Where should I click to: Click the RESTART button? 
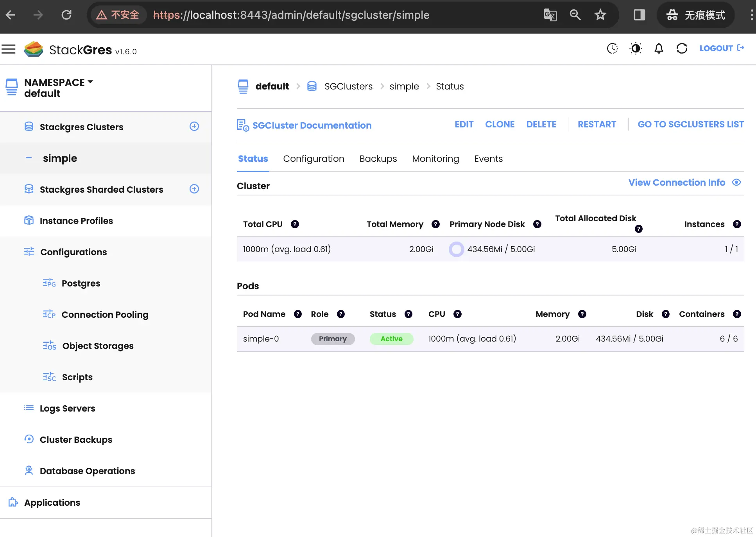click(x=597, y=124)
